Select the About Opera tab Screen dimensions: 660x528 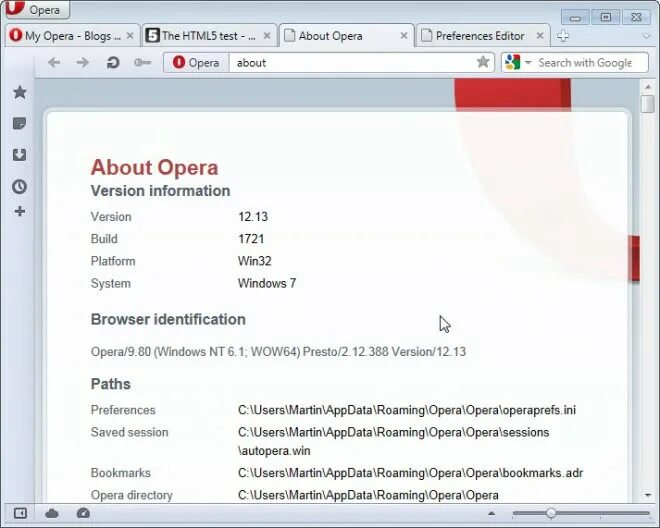coord(346,36)
